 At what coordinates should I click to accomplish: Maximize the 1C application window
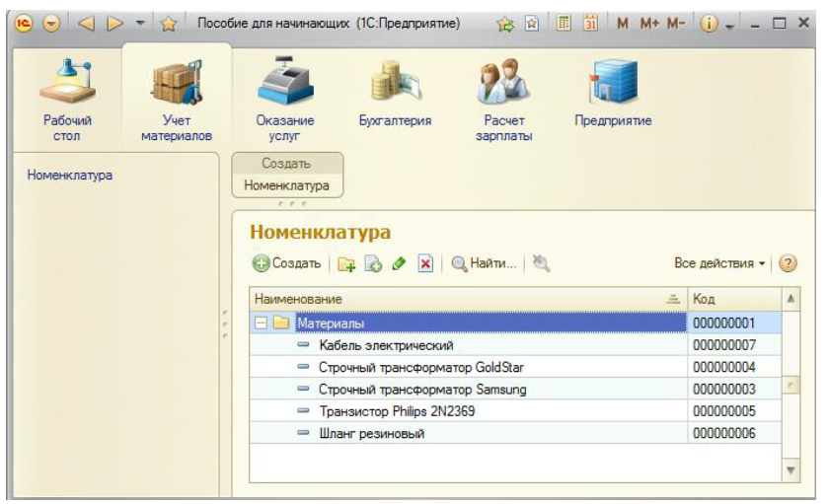[779, 24]
